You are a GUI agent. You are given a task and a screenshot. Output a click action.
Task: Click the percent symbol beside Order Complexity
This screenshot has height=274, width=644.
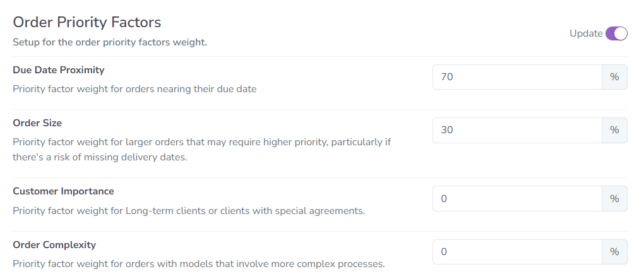[614, 251]
